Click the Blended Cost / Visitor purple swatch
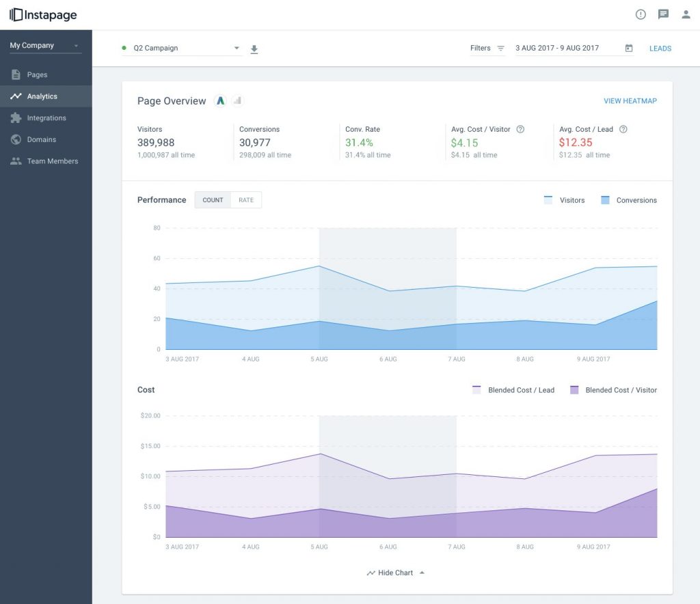Image resolution: width=700 pixels, height=604 pixels. tap(574, 390)
